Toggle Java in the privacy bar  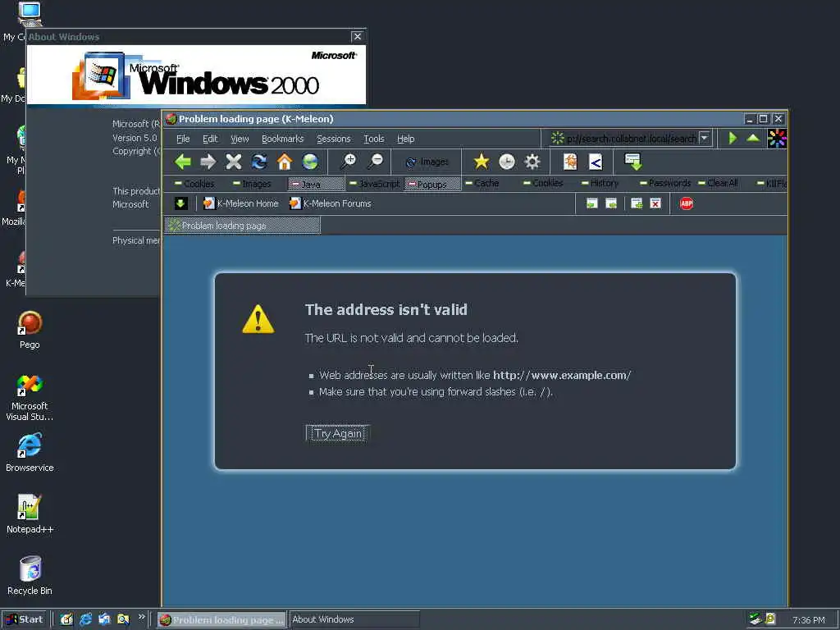click(316, 184)
